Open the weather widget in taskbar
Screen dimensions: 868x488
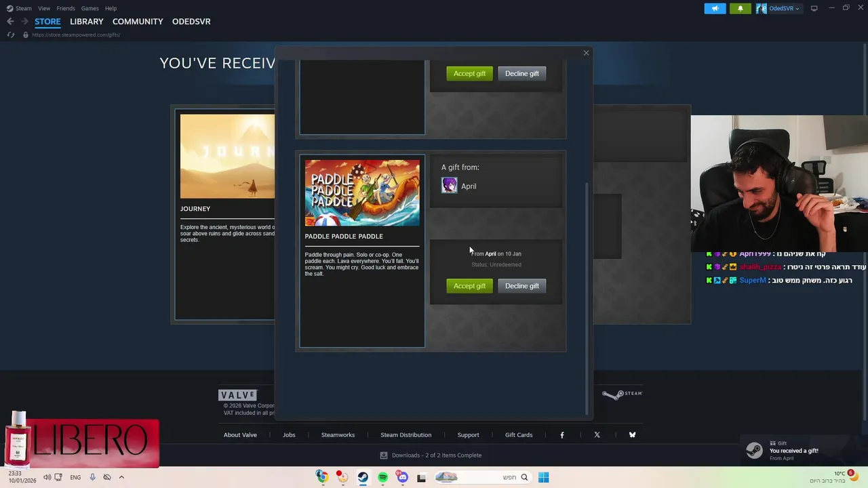click(x=834, y=477)
